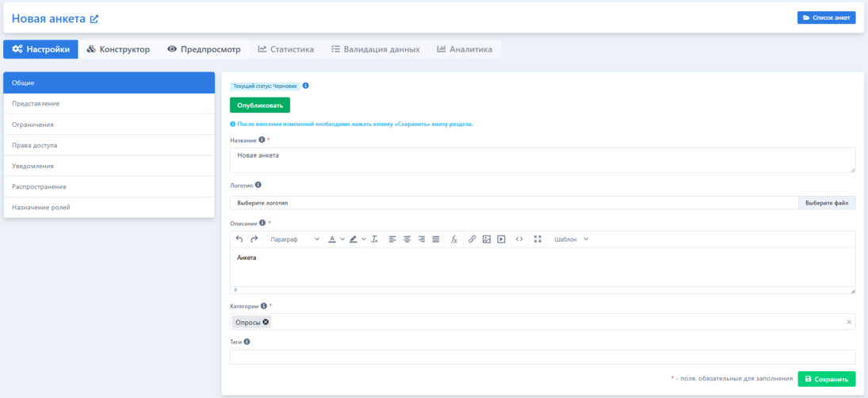Remove the Опросы category tag
This screenshot has height=398, width=868.
tap(266, 322)
